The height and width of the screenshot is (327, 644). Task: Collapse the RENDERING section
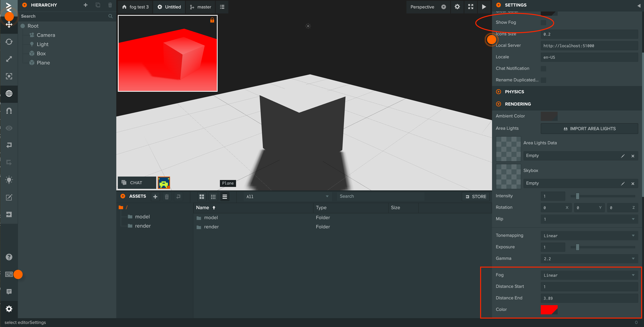coord(499,104)
